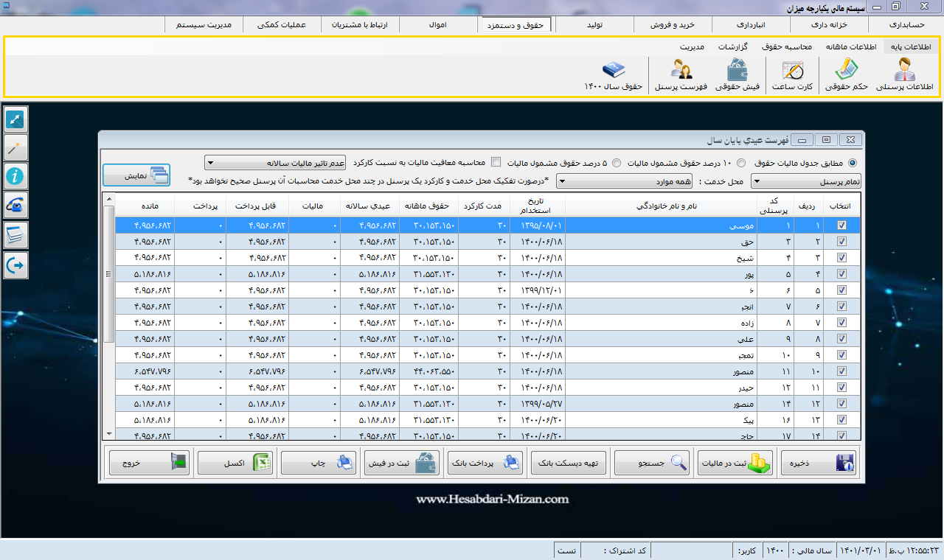Select the ۱۰ درصد حقوق مشمول مالیات radio option
Image resolution: width=944 pixels, height=560 pixels.
click(x=741, y=163)
